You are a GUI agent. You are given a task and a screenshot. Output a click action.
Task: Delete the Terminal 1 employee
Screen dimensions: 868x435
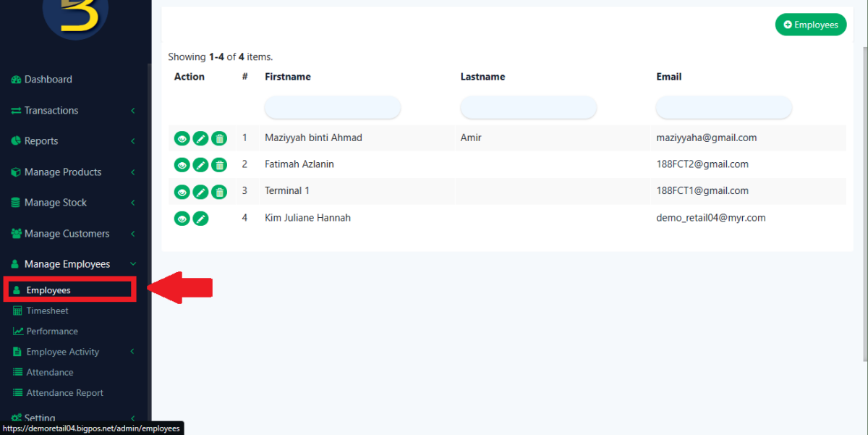(219, 191)
